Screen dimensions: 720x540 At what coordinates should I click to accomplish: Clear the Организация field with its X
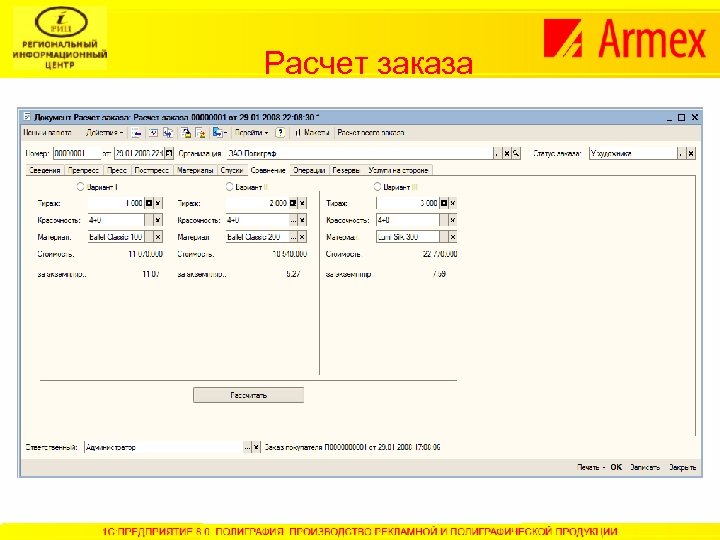point(506,153)
